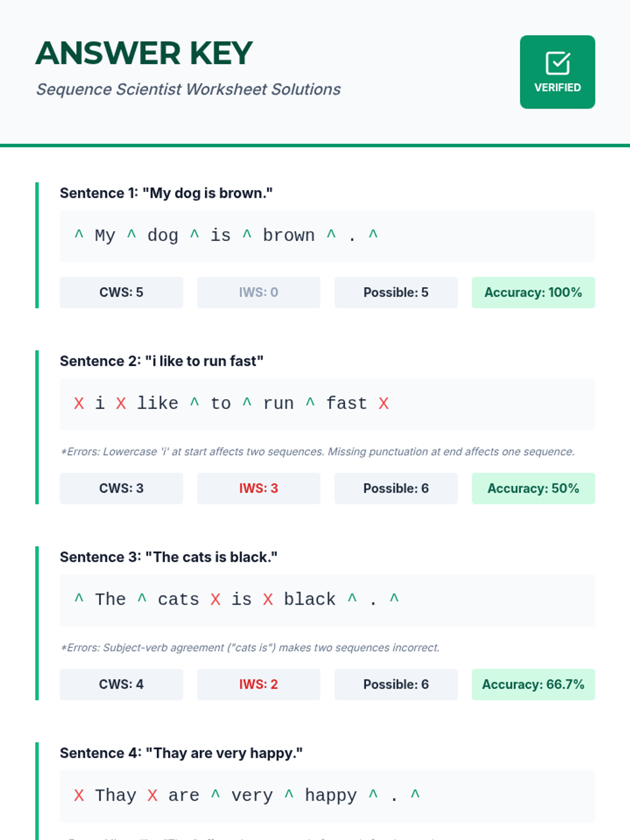
Task: Click Sentence 2 Accuracy: 50% badge
Action: coord(533,488)
